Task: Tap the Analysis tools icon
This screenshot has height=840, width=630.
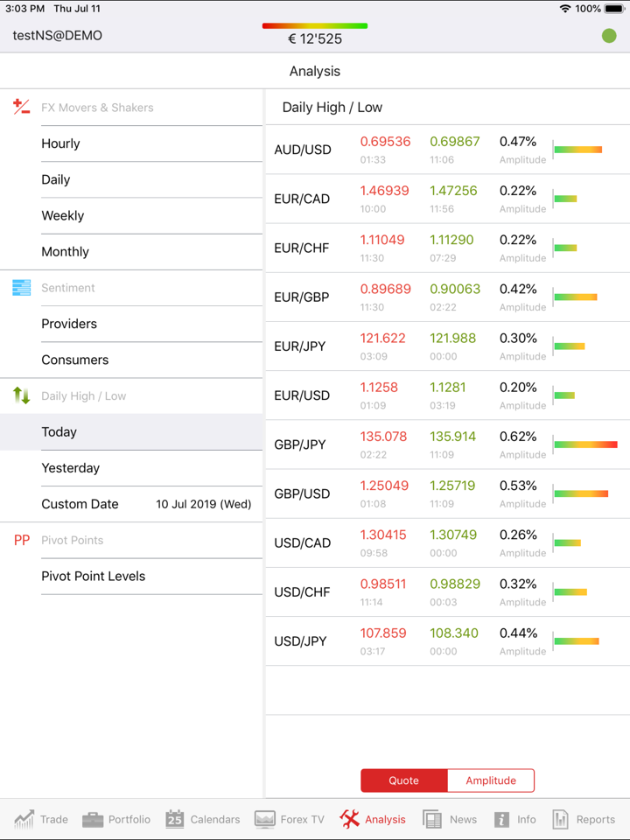Action: pos(350,819)
